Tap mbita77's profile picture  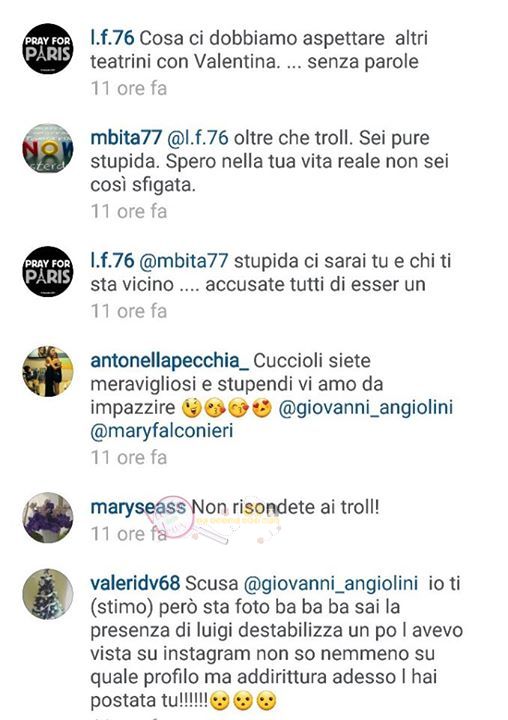(x=48, y=148)
